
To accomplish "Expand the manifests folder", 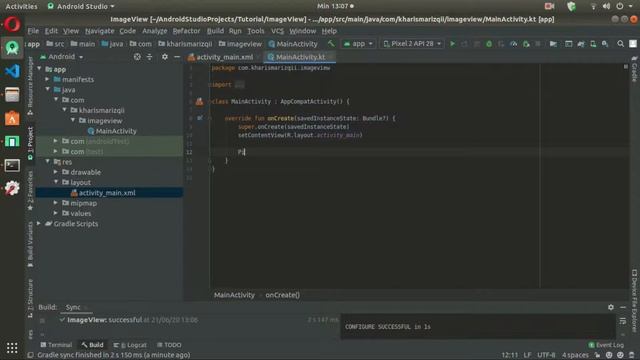I will coord(47,79).
